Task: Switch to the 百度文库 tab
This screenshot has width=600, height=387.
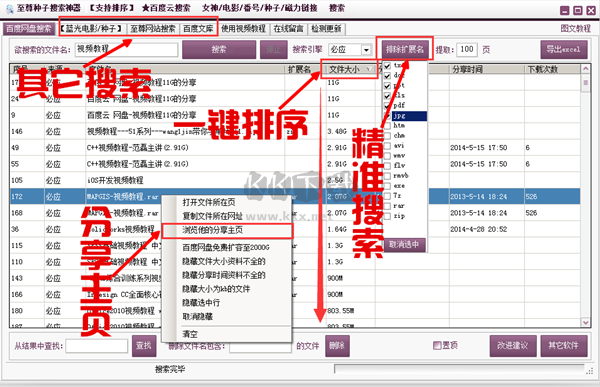Action: [x=198, y=29]
